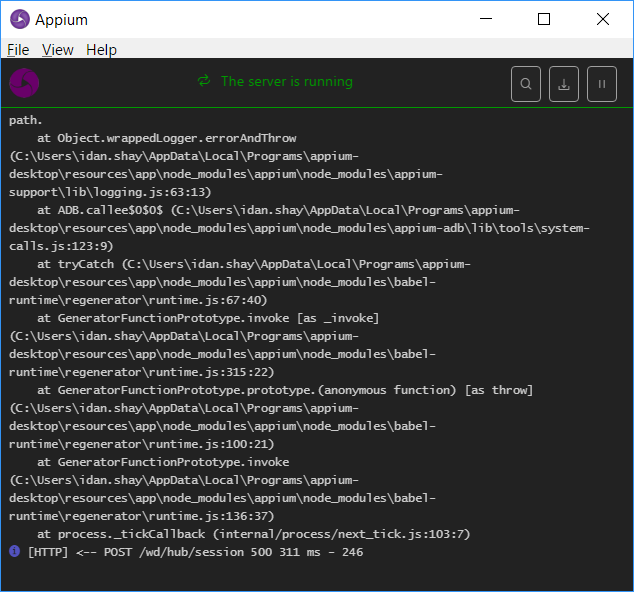This screenshot has height=592, width=634.
Task: Click the search logs magnifier icon
Action: (x=526, y=84)
